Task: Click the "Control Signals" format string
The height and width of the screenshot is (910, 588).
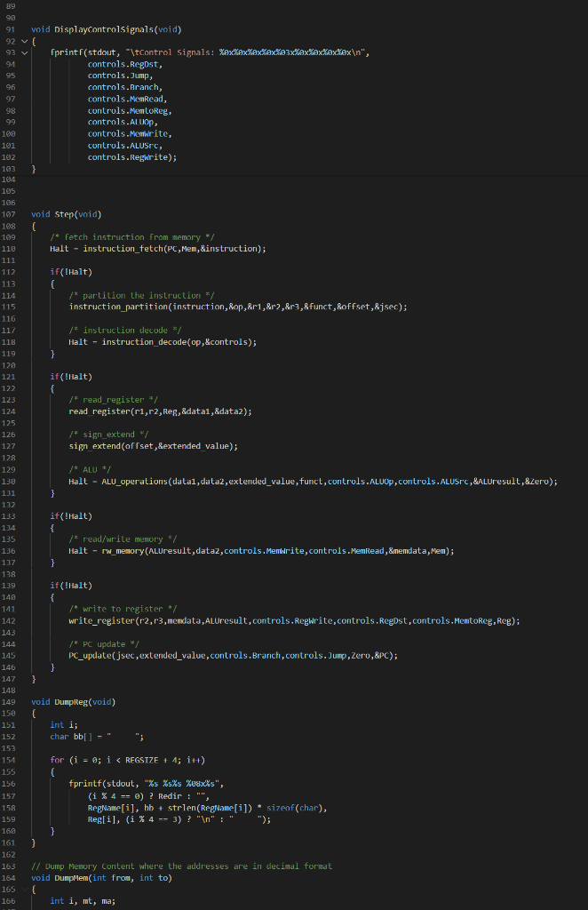Action: pos(246,52)
